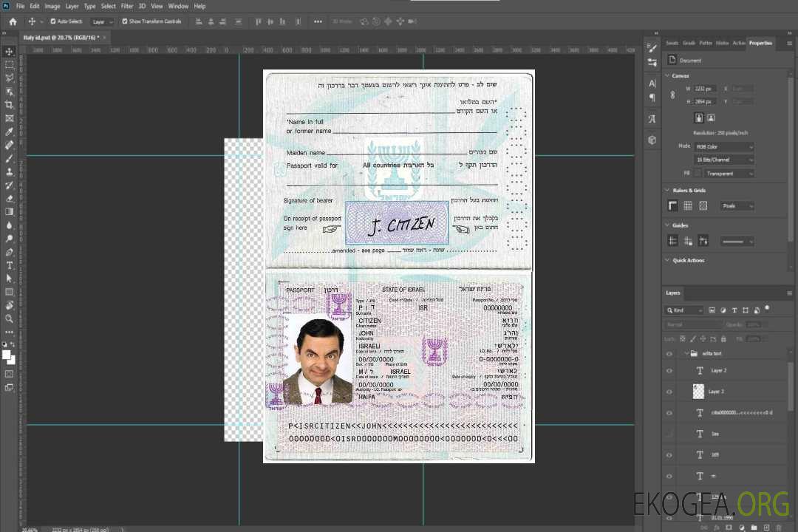Open the 3D panel cube icon
Image resolution: width=798 pixels, height=532 pixels.
[x=652, y=140]
